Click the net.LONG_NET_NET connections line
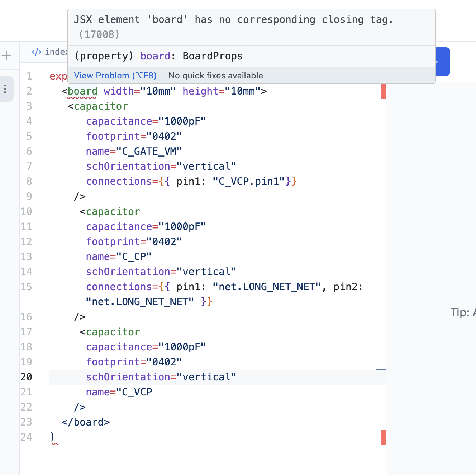Screen dimensions: 476x475 [224, 294]
